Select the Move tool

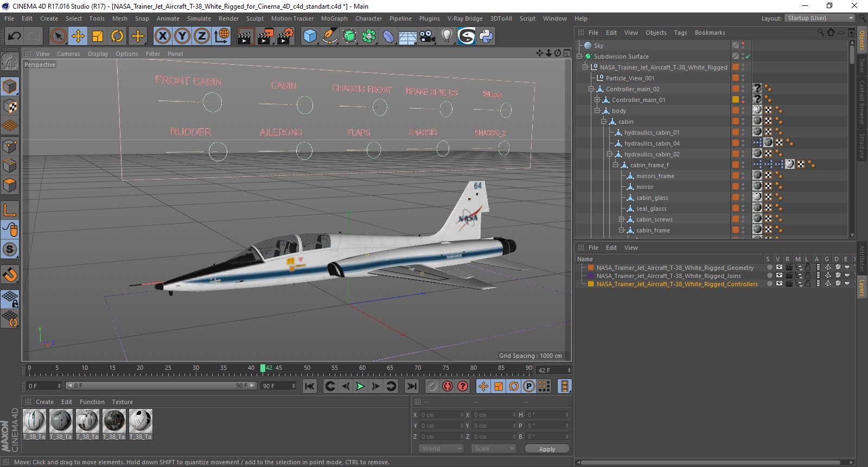78,36
